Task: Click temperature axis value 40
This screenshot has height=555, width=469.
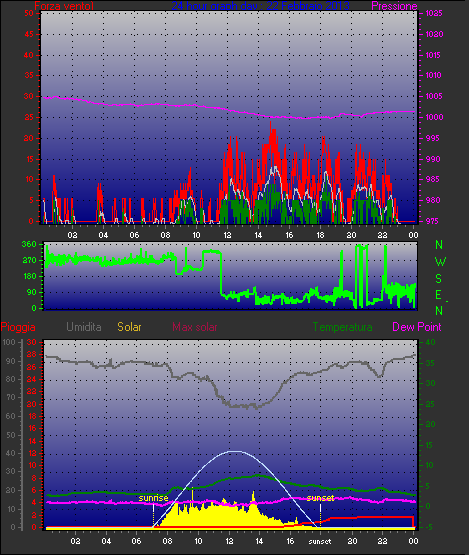Action: (x=430, y=342)
